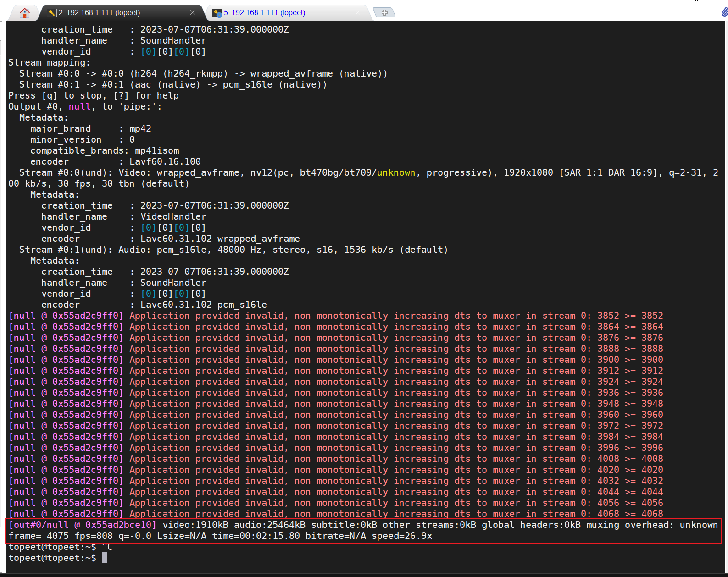This screenshot has height=577, width=728.
Task: Open a new tab with plus button
Action: (x=384, y=13)
